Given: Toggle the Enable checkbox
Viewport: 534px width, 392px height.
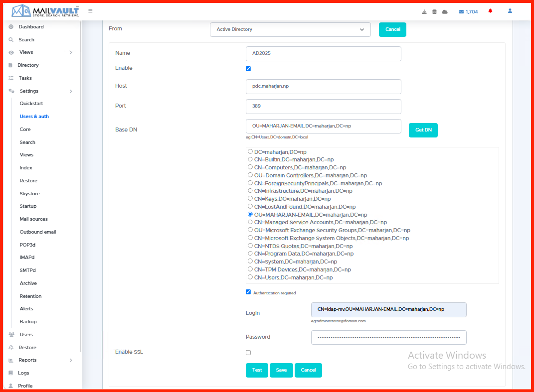Looking at the screenshot, I should [x=248, y=69].
